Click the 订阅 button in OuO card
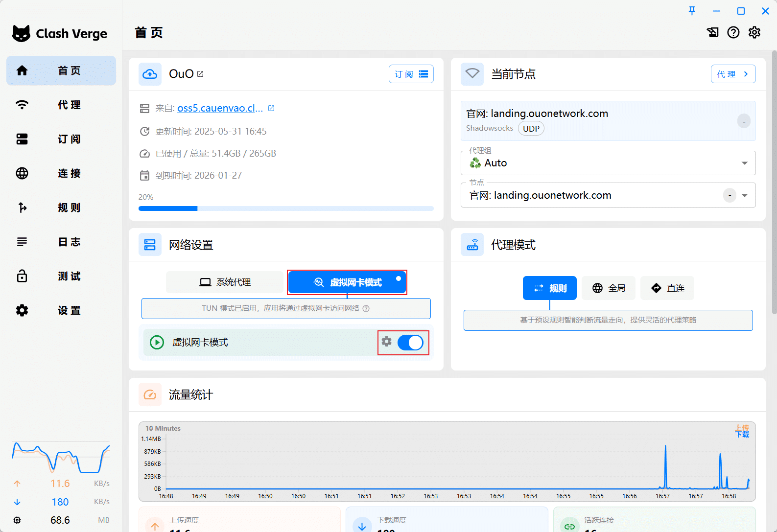777x532 pixels. (x=411, y=74)
